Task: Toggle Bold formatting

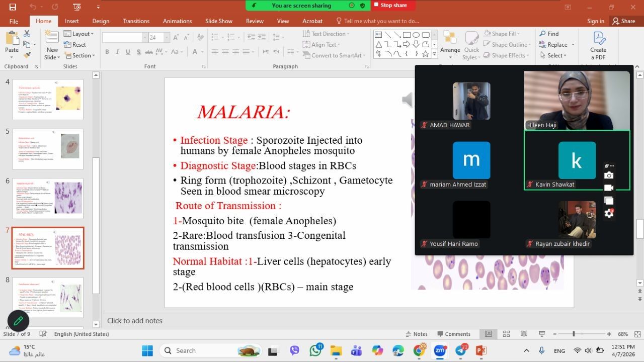Action: click(x=107, y=52)
